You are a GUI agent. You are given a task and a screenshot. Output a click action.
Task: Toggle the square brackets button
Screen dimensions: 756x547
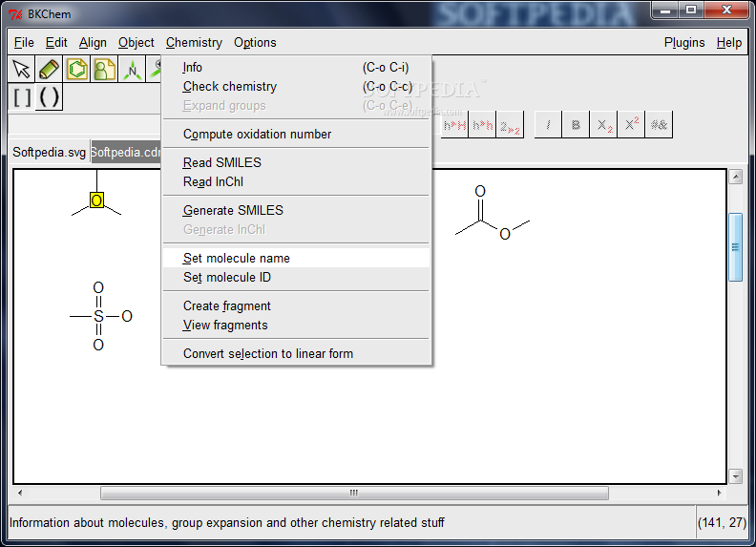(x=22, y=97)
